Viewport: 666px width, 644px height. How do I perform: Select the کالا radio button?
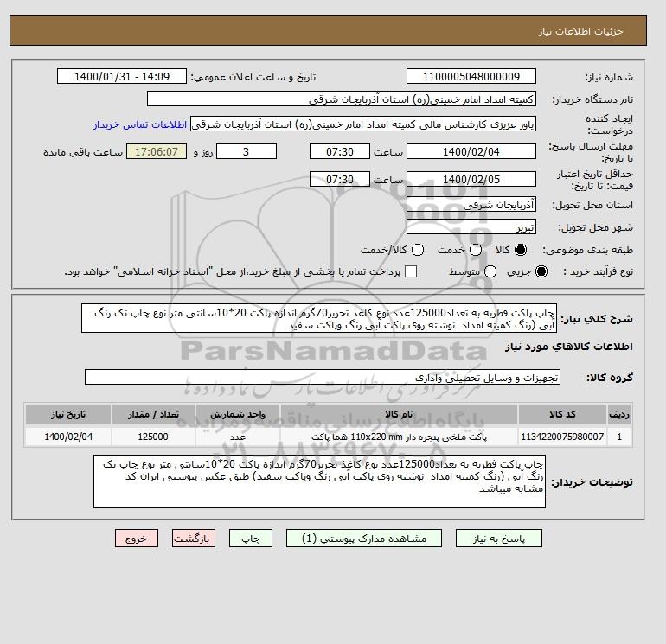pyautogui.click(x=521, y=250)
